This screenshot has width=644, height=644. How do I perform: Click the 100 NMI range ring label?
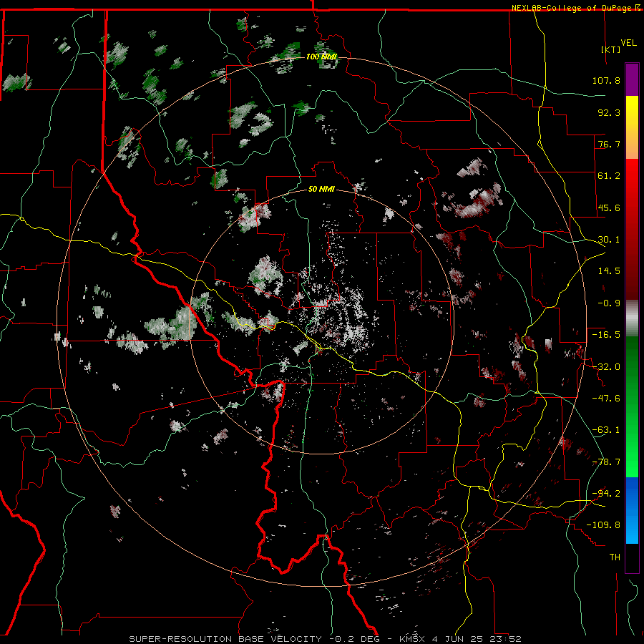321,57
